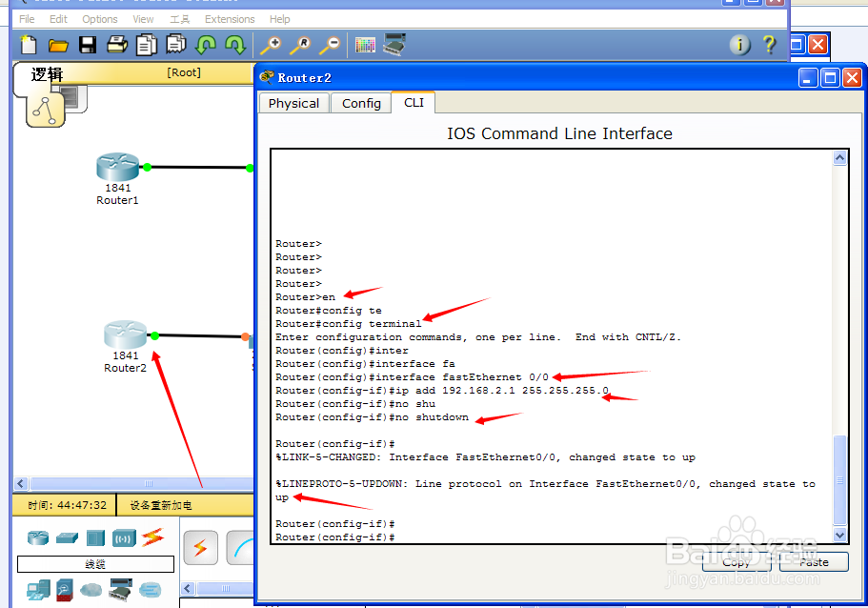The image size is (868, 608).
Task: Choose the Routers device category
Action: [x=38, y=537]
